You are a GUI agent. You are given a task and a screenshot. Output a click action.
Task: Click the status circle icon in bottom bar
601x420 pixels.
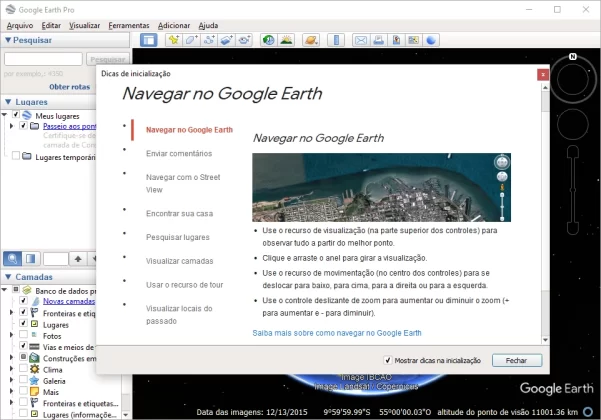[588, 412]
